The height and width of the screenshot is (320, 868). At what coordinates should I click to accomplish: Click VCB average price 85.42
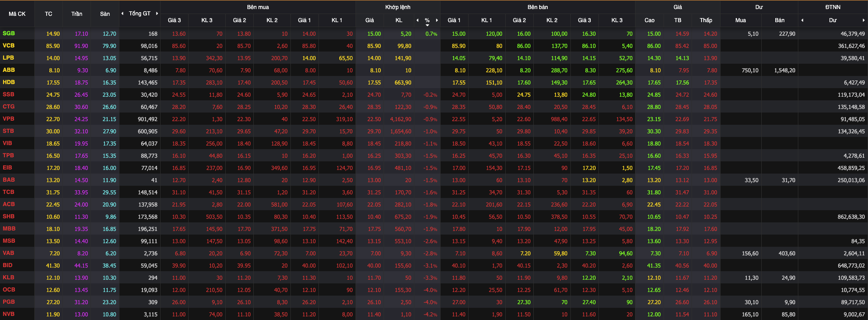click(x=682, y=46)
